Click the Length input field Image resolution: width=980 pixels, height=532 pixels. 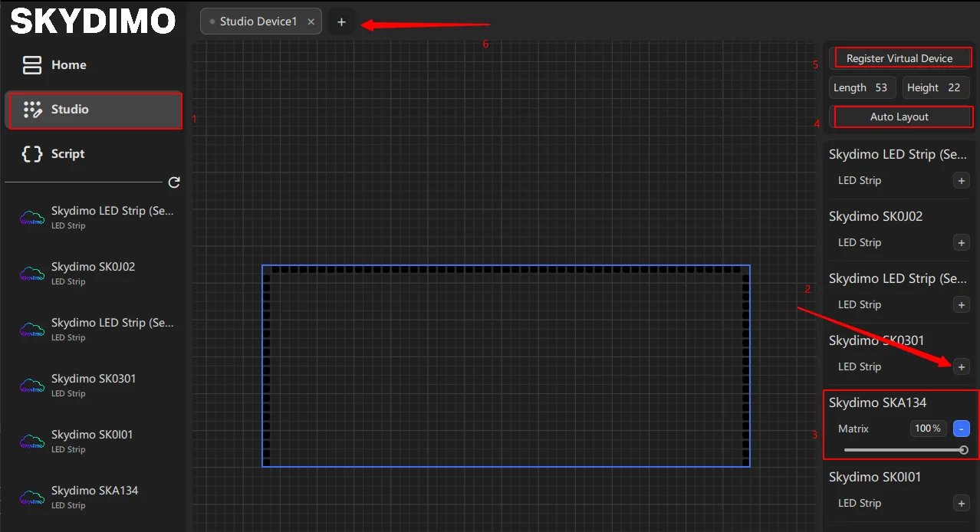pos(880,88)
